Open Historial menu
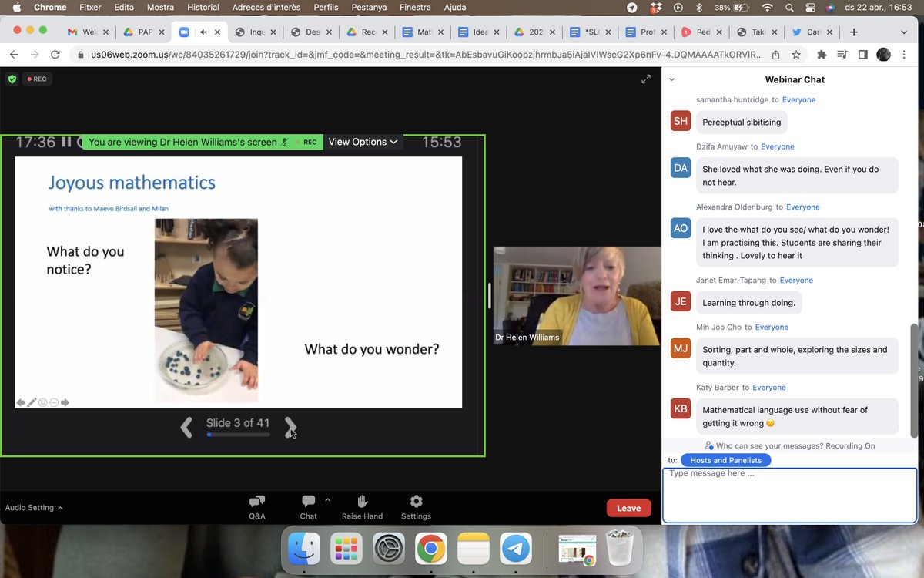This screenshot has height=578, width=924. (203, 8)
